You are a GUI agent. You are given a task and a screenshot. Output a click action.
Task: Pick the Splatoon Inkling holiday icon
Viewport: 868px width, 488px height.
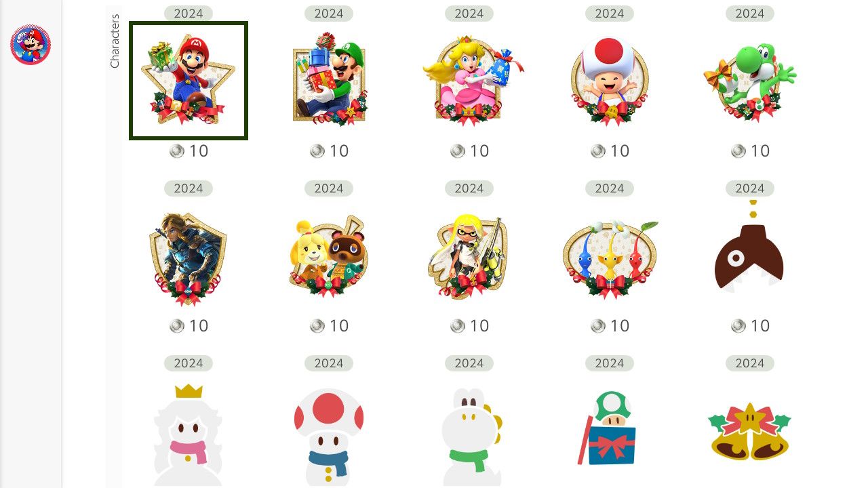coord(469,256)
